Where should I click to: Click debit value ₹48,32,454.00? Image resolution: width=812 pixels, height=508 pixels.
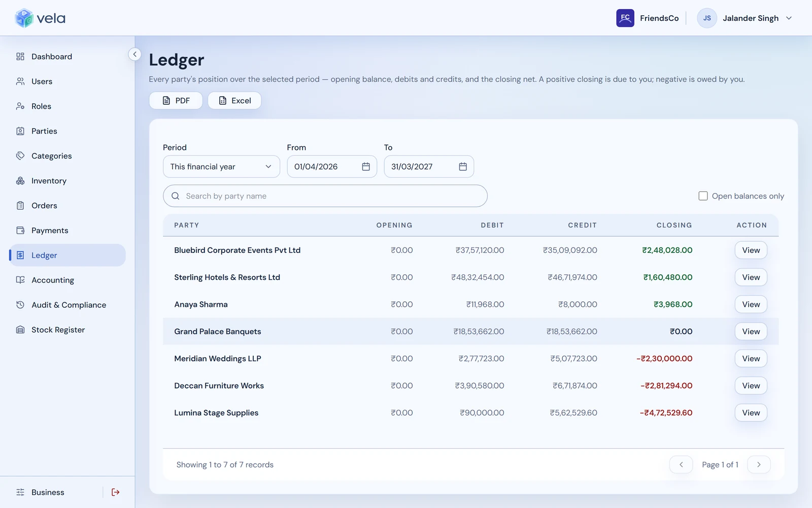click(x=478, y=277)
